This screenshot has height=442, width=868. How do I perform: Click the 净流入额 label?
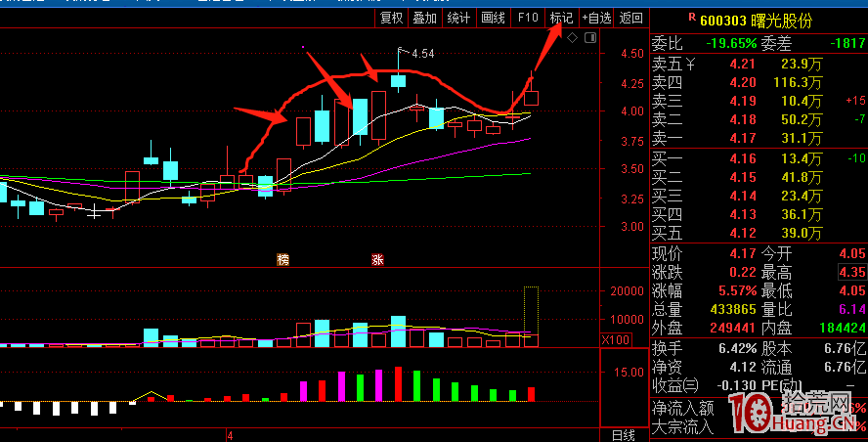pos(682,408)
